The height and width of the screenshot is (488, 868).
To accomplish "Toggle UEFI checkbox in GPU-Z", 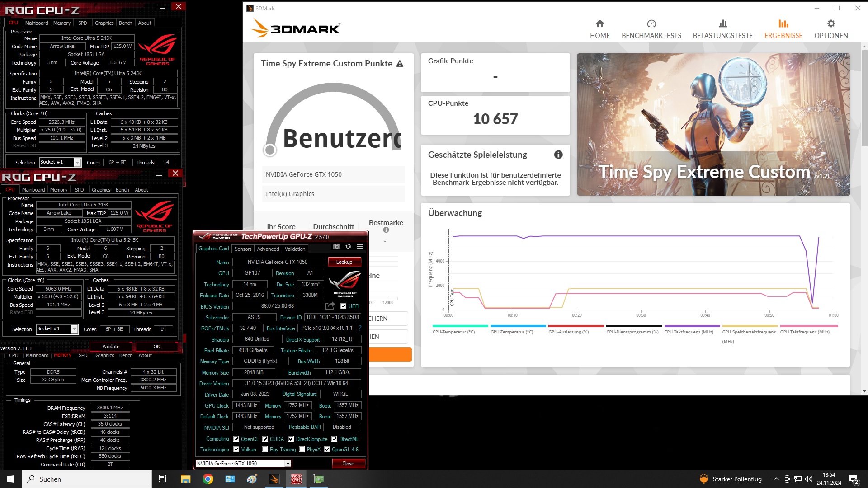I will coord(344,306).
